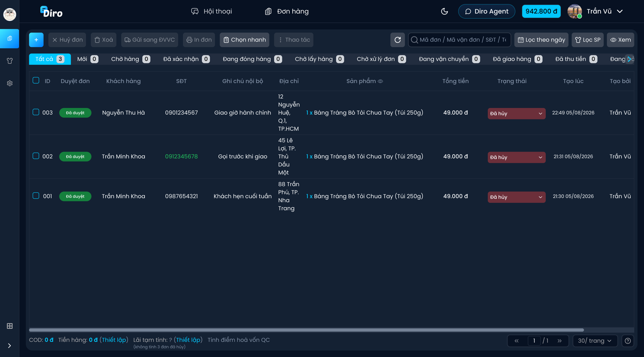Image resolution: width=644 pixels, height=357 pixels.
Task: Tick the checkbox for order 001
Action: [x=36, y=196]
